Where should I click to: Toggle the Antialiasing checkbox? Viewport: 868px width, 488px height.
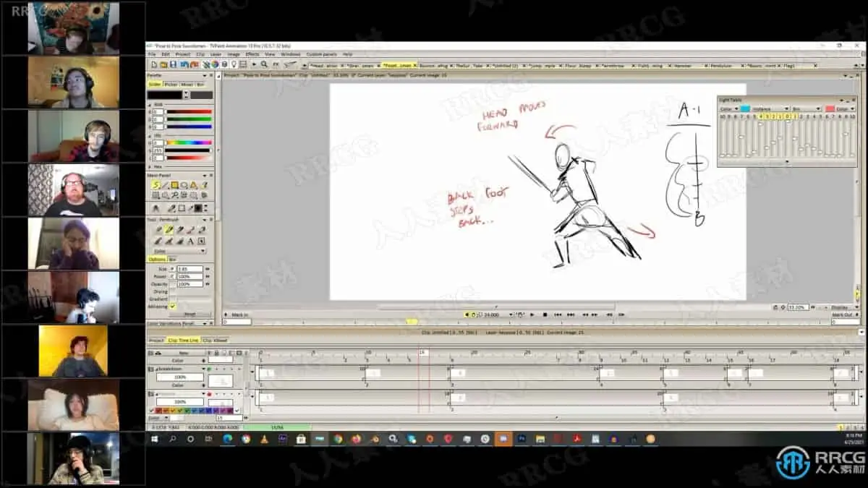pyautogui.click(x=172, y=307)
